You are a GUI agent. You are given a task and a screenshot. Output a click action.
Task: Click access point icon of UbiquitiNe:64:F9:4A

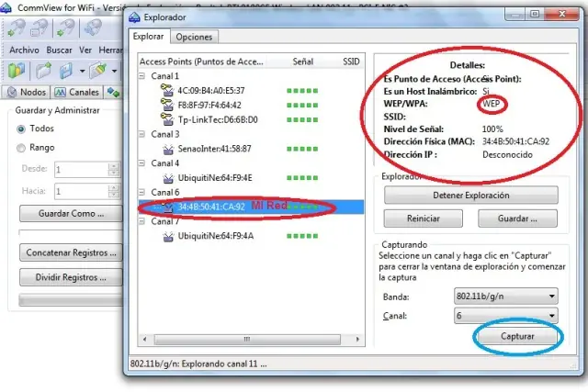click(168, 237)
